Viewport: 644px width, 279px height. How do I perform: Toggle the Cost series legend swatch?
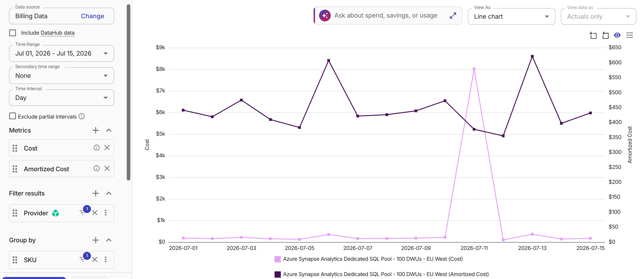coord(278,259)
